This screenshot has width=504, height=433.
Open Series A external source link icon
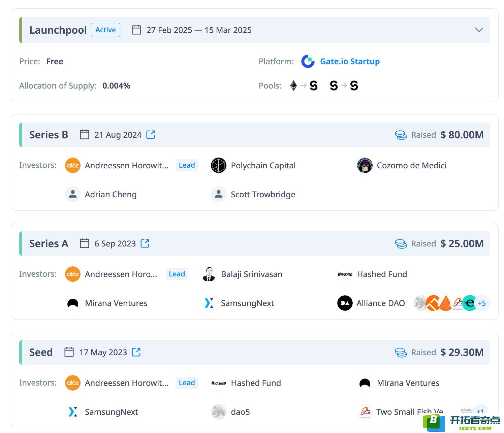tap(145, 243)
